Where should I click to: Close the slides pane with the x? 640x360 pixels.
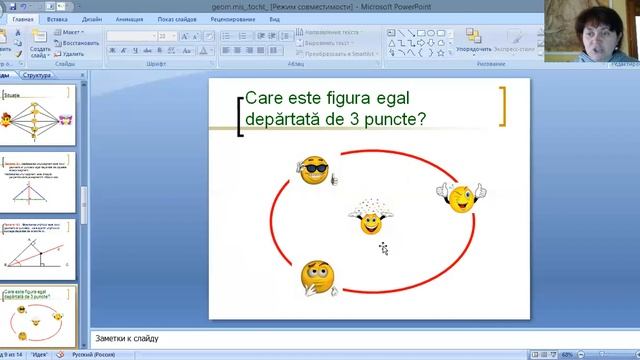pos(82,75)
